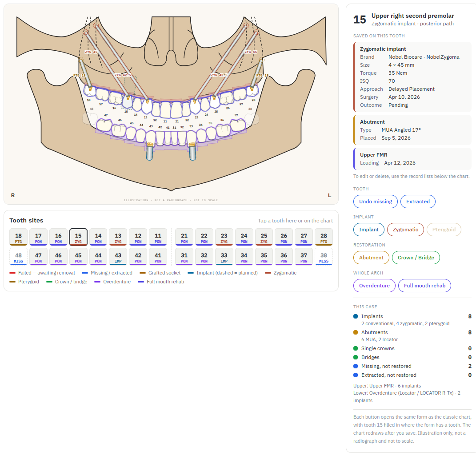Click 'Nobel Biocare · NobelZygoma' brand value

coord(424,57)
